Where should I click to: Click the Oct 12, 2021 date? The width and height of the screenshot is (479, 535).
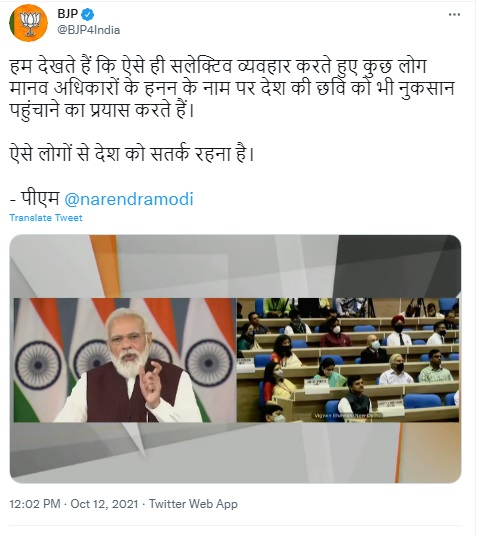104,504
